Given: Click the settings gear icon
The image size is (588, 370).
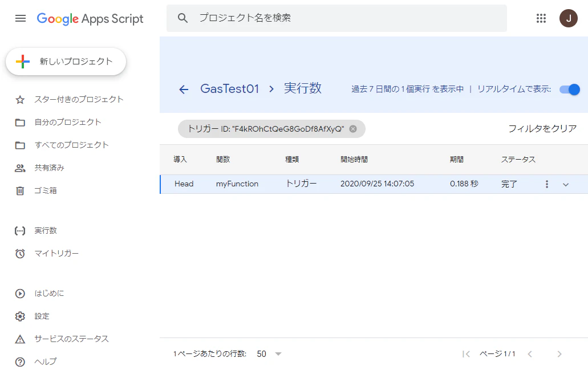Looking at the screenshot, I should 20,316.
